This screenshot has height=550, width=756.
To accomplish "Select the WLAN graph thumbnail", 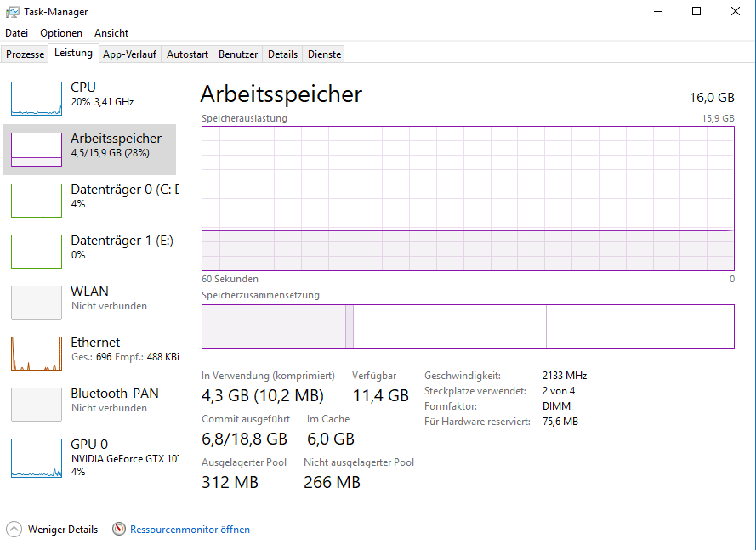I will point(37,303).
